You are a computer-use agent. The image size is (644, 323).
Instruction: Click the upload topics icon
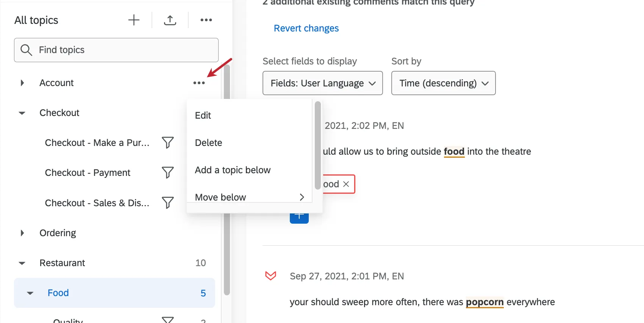170,20
